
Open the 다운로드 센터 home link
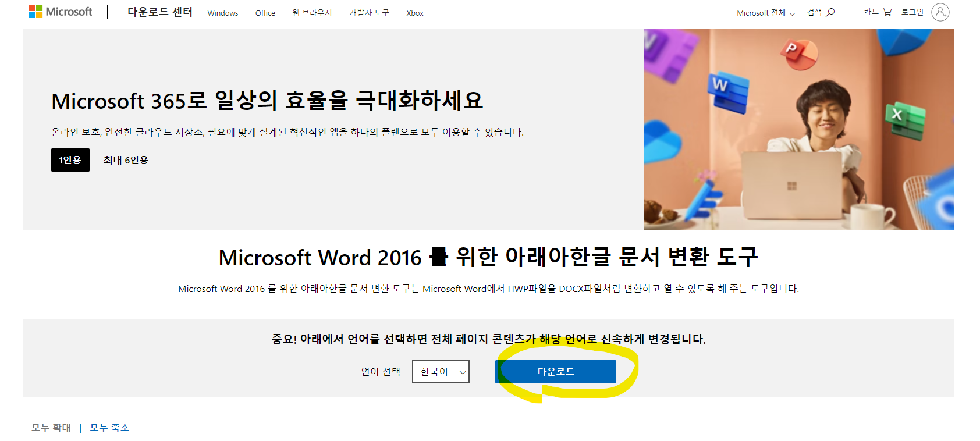160,12
